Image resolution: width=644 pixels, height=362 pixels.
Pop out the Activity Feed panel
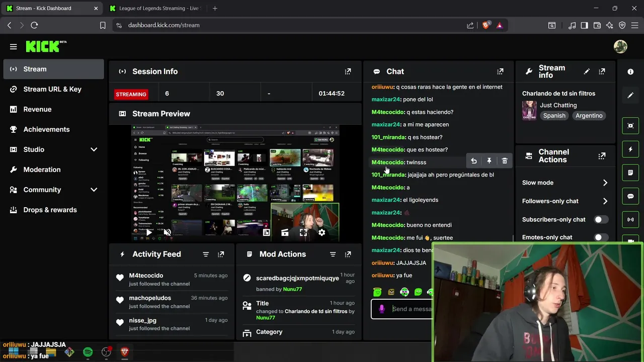(x=221, y=254)
